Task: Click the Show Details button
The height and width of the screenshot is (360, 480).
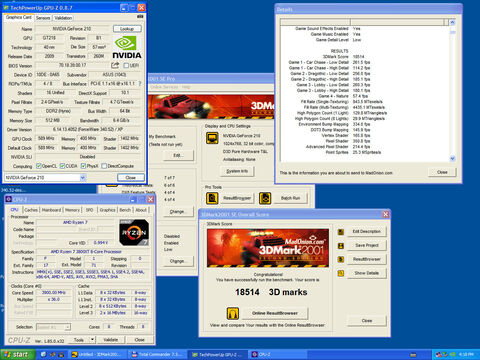Action: [x=367, y=273]
